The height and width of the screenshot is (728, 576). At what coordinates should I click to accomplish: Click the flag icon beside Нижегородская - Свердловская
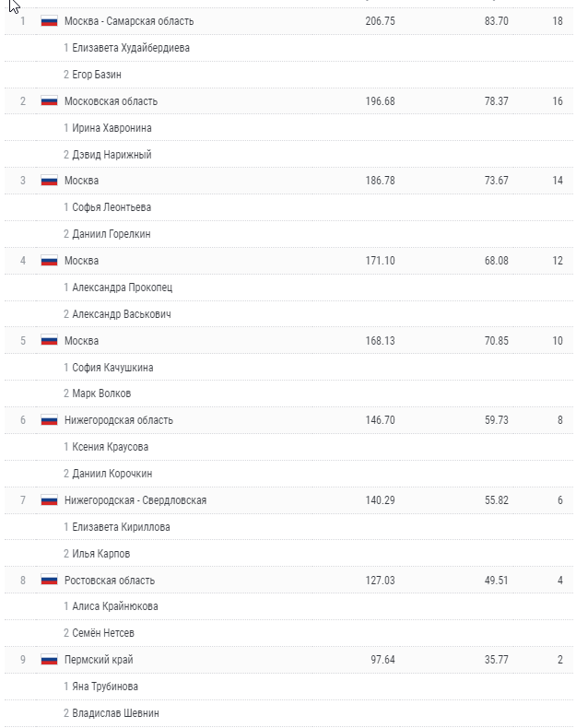coord(50,500)
